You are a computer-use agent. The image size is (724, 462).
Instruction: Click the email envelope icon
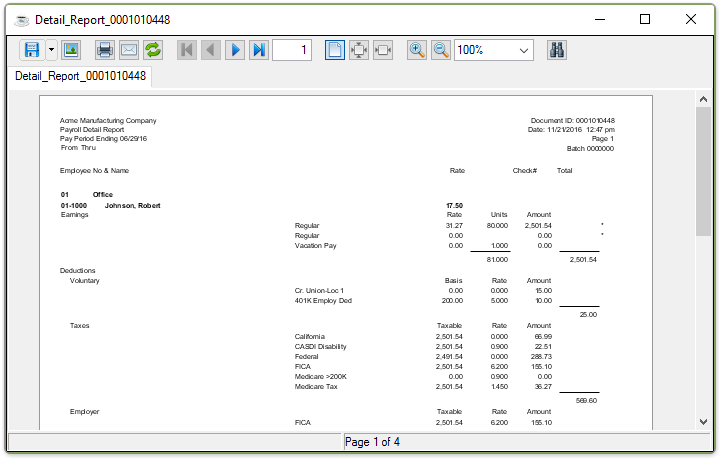[x=129, y=50]
